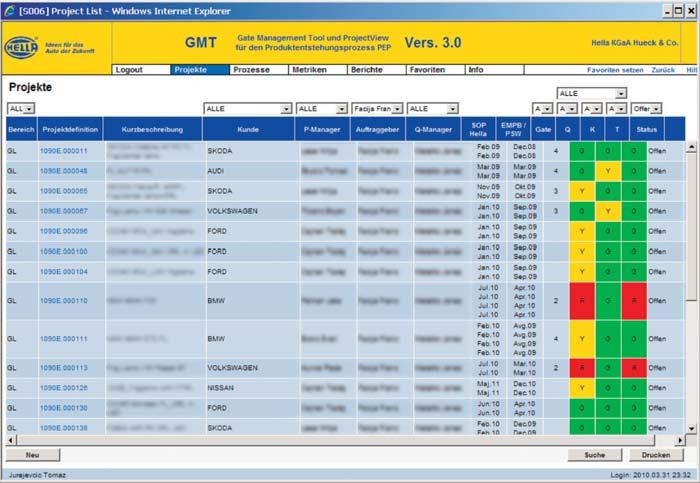This screenshot has height=483, width=700.
Task: Click the horizontal scrollbar right arrow
Action: click(679, 440)
